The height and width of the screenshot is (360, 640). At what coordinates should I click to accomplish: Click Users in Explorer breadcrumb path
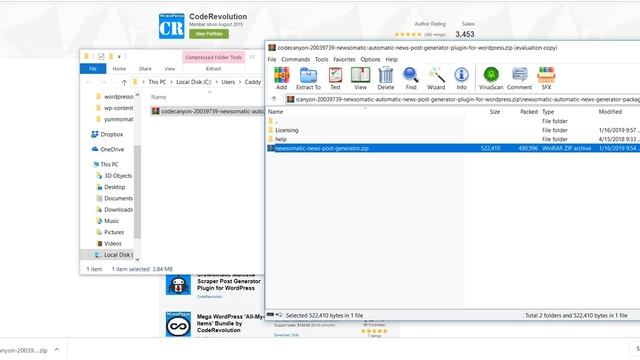point(228,82)
